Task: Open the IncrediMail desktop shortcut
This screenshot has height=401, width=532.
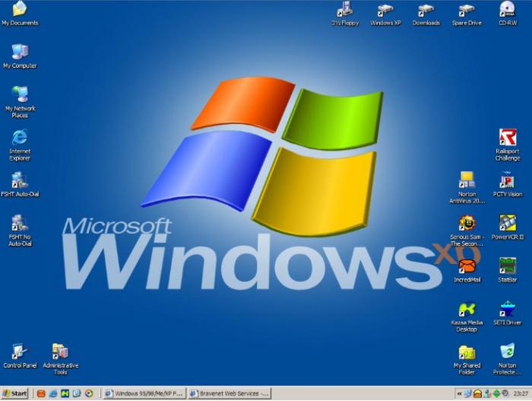Action: [467, 271]
